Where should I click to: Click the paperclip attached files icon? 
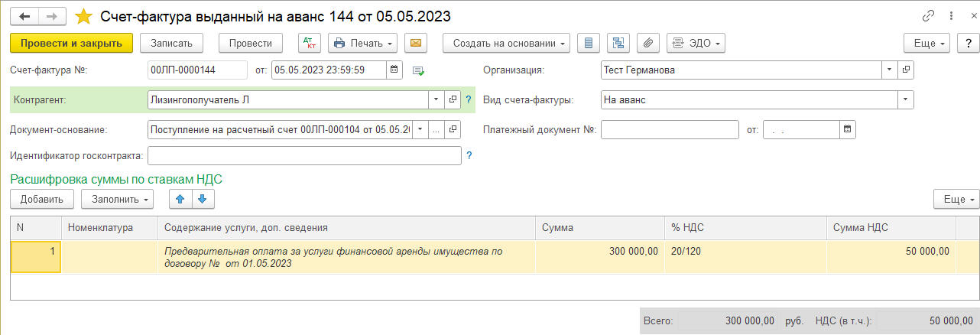pyautogui.click(x=647, y=43)
